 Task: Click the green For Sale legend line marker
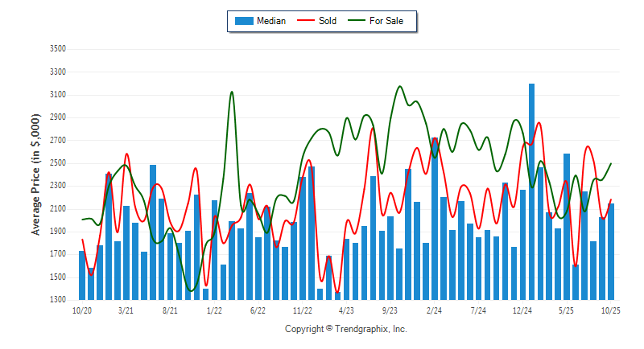tap(356, 21)
